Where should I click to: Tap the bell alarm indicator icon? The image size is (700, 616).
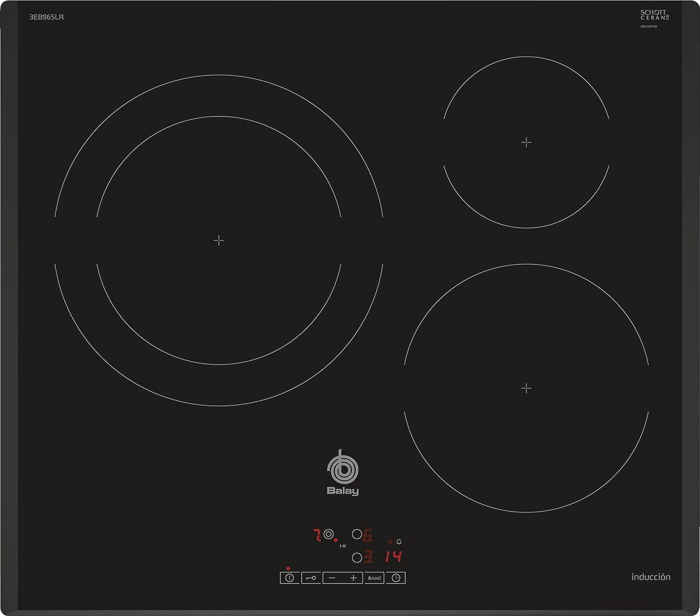tap(399, 542)
